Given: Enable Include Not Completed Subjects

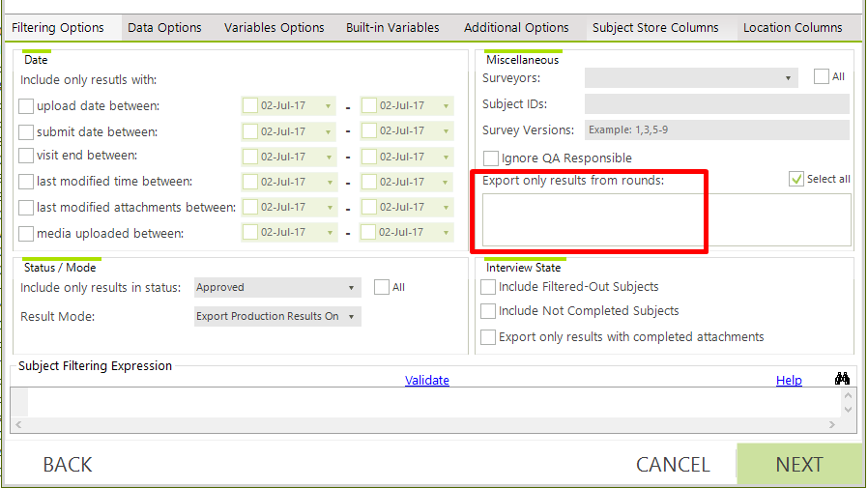Looking at the screenshot, I should pyautogui.click(x=488, y=311).
